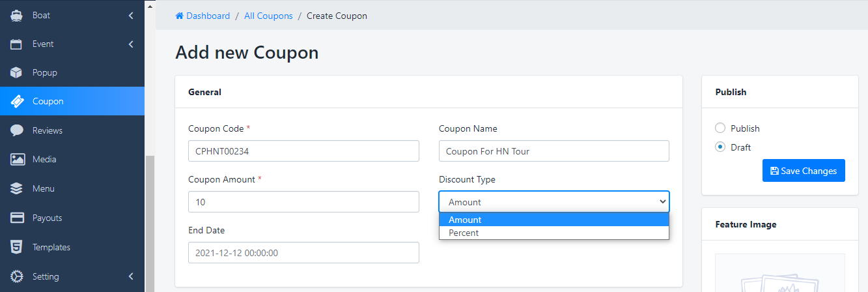This screenshot has height=292, width=868.
Task: Select the Draft radio button
Action: point(720,147)
